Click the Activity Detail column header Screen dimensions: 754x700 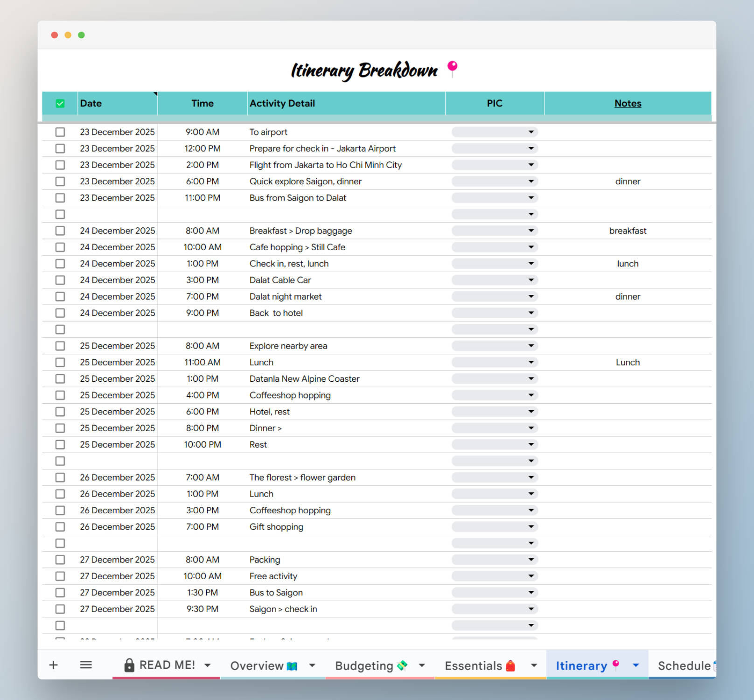click(346, 103)
